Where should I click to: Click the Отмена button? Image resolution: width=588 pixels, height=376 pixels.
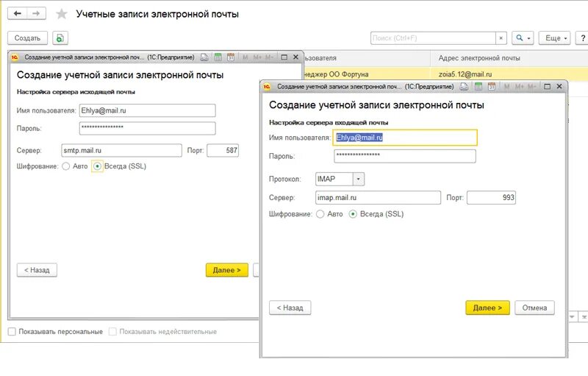534,308
